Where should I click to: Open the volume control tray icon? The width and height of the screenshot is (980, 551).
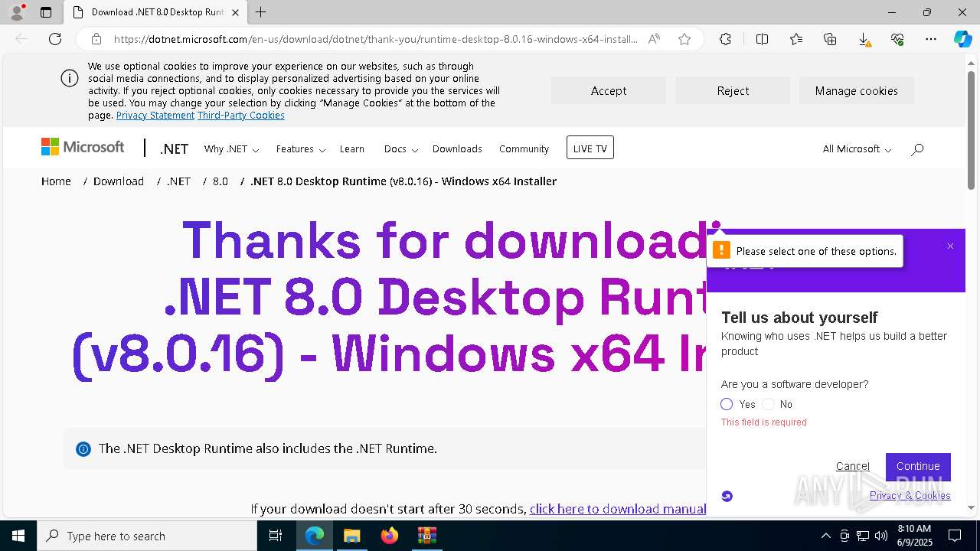[880, 536]
